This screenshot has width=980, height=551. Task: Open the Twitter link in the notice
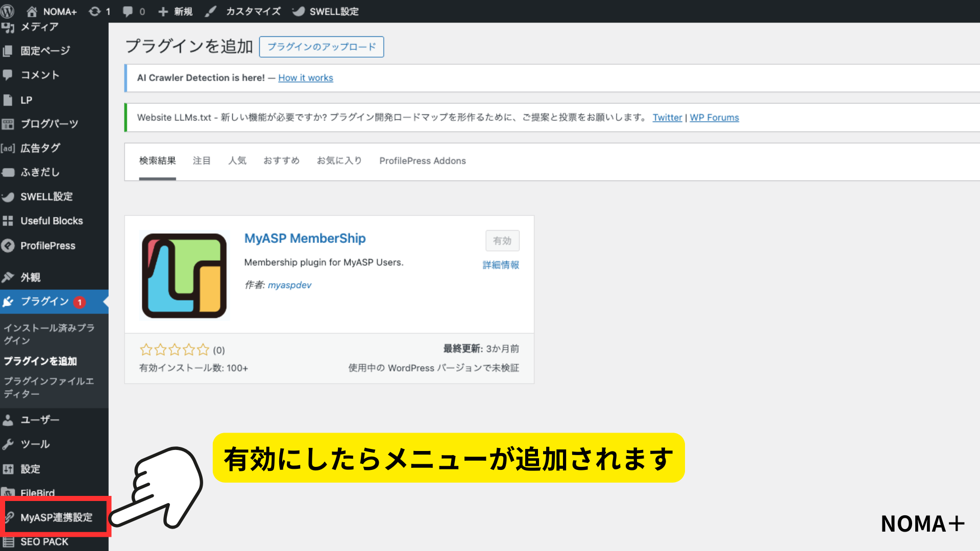[x=667, y=117]
